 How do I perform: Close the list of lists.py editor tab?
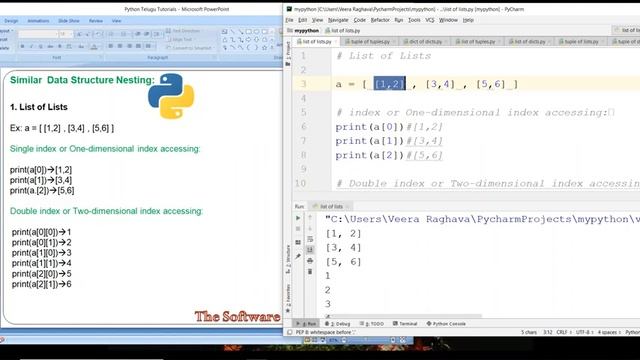[336, 42]
